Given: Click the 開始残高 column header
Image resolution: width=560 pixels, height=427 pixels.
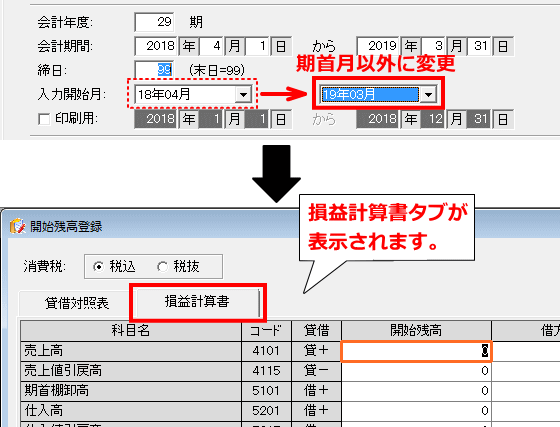Looking at the screenshot, I should tap(416, 331).
